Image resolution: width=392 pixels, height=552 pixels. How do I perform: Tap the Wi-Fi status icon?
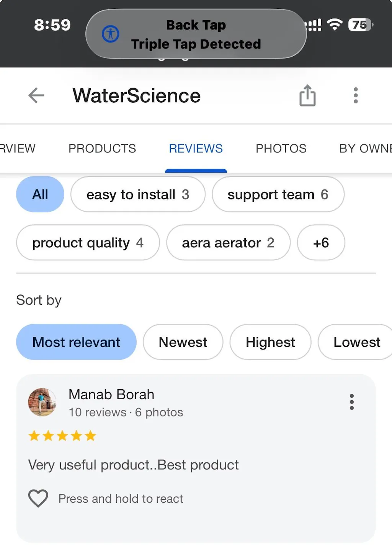[x=335, y=25]
